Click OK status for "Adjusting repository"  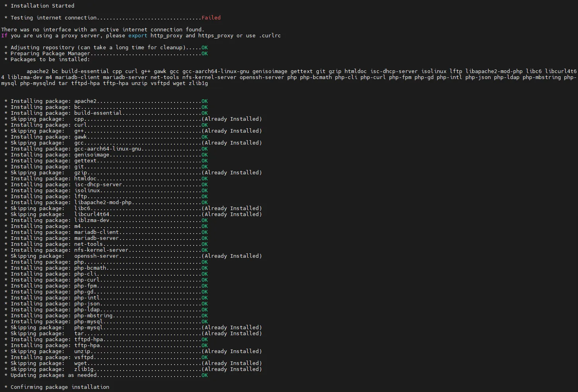coord(204,48)
